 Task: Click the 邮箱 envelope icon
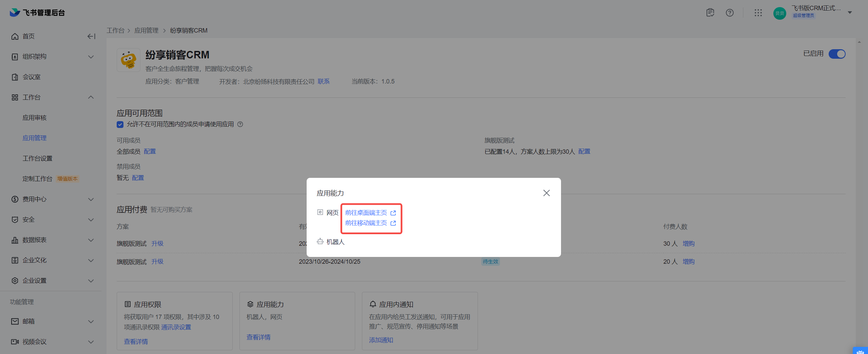tap(15, 321)
